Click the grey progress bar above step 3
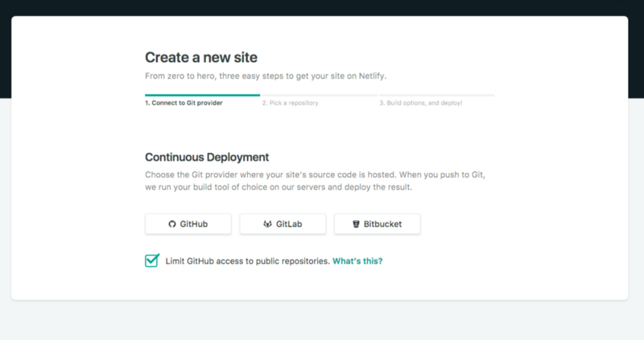The image size is (644, 340). [x=437, y=95]
